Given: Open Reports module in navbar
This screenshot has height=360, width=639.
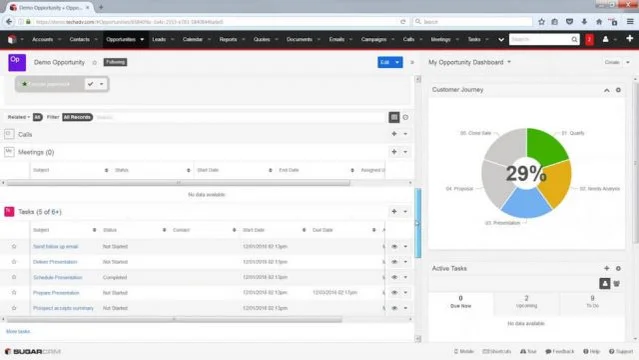Looking at the screenshot, I should [228, 40].
